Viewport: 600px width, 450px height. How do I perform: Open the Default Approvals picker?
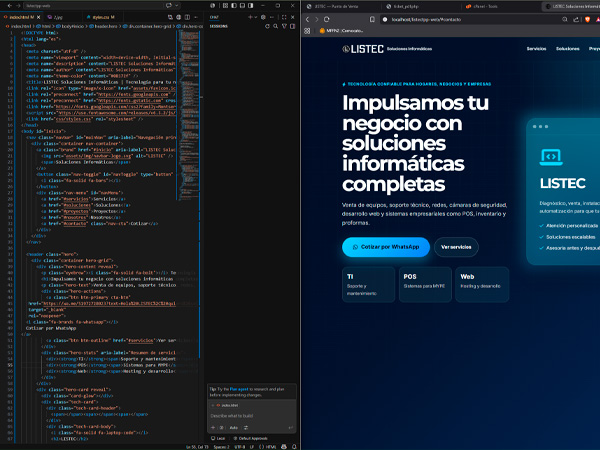pyautogui.click(x=250, y=439)
